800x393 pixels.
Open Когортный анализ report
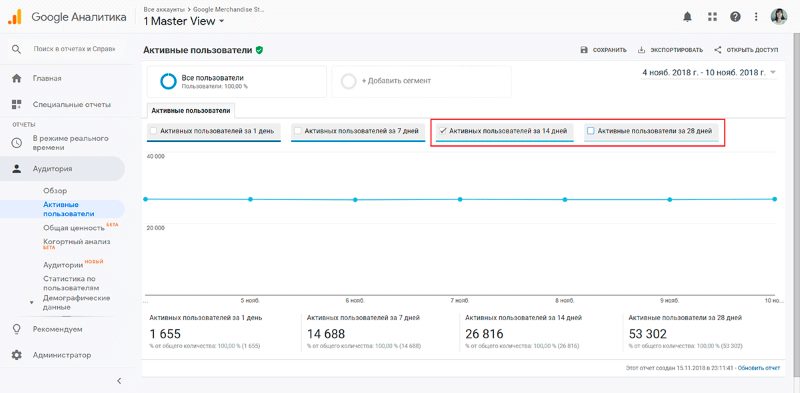point(77,242)
